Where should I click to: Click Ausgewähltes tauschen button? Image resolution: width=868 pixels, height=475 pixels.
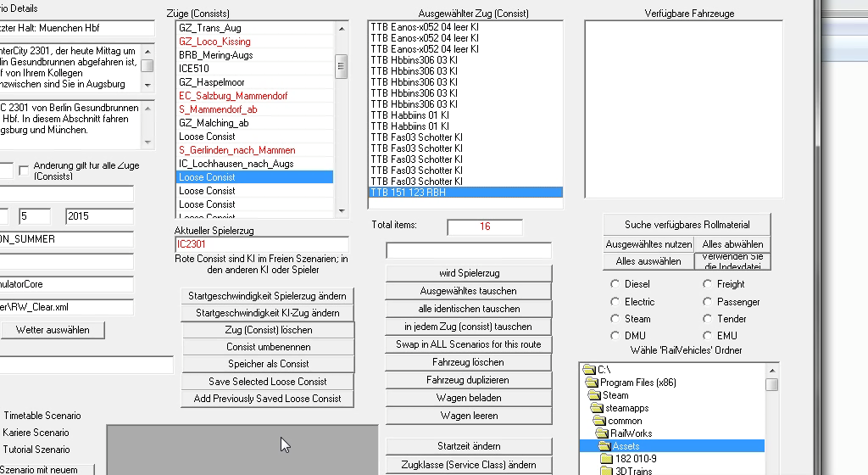click(469, 291)
